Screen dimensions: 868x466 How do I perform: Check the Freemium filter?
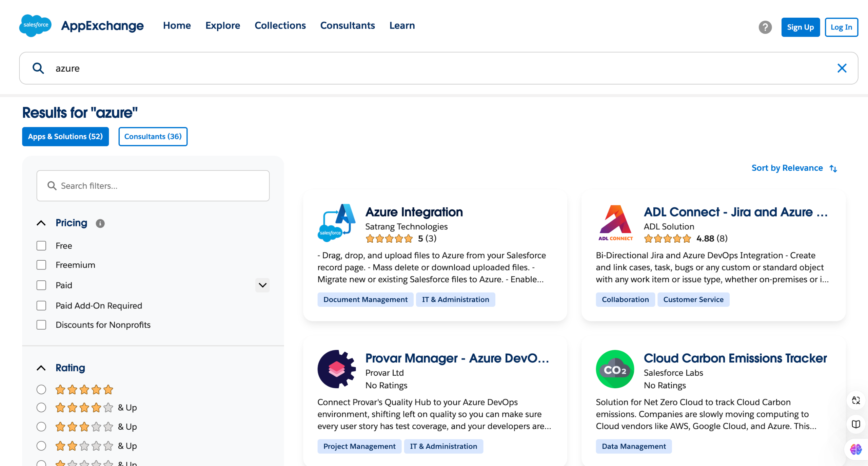41,265
